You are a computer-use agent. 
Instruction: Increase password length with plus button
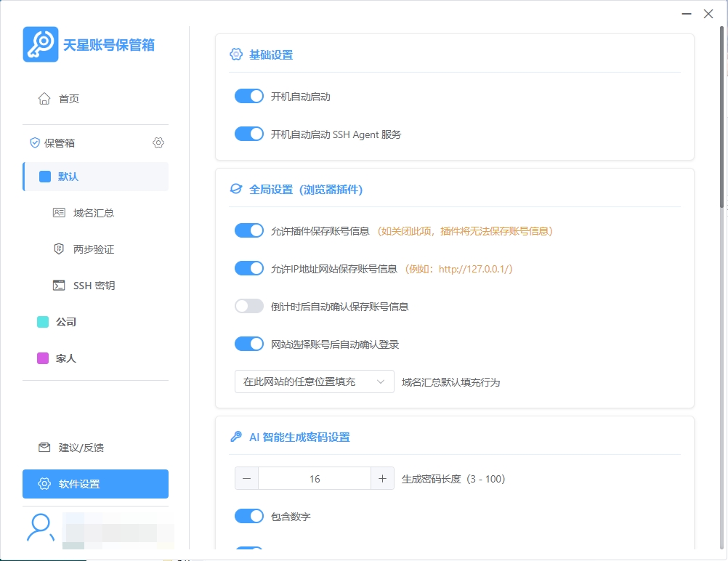tap(382, 478)
